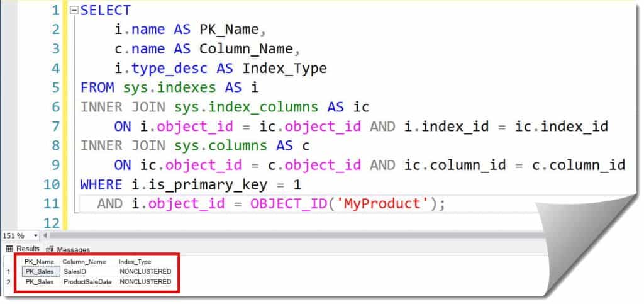The image size is (644, 304).
Task: Select the PK_Name column header in results
Action: point(40,262)
